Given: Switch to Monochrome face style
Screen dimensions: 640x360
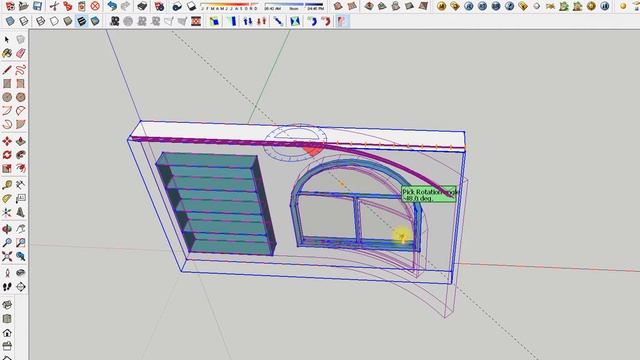Looking at the screenshot, I should click(x=95, y=21).
